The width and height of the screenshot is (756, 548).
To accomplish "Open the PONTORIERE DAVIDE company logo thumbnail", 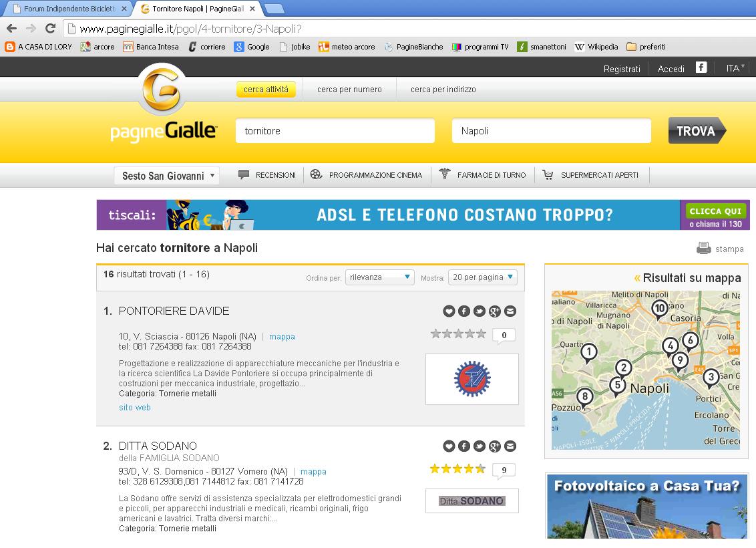I will pos(472,379).
